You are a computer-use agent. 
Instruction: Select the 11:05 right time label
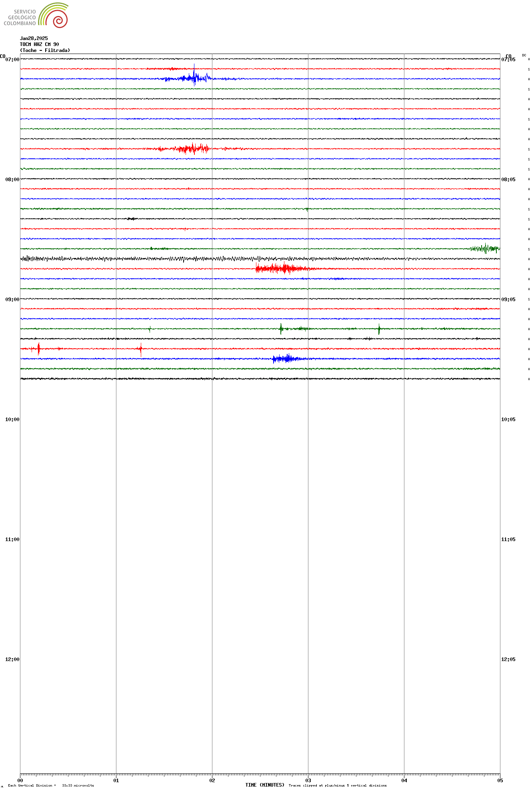tap(508, 539)
